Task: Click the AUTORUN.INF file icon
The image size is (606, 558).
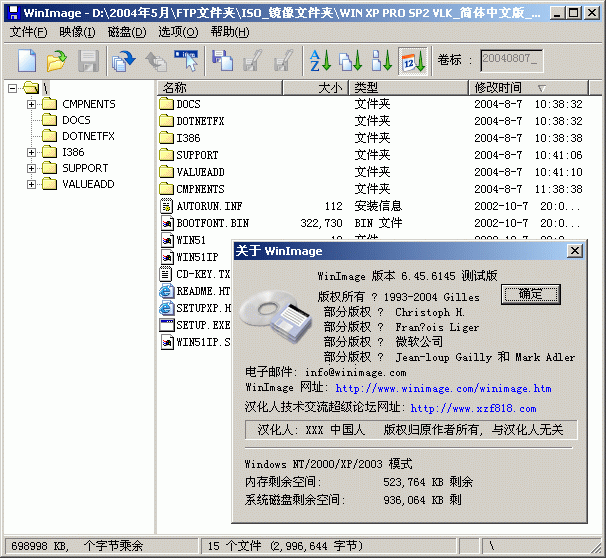Action: (166, 206)
